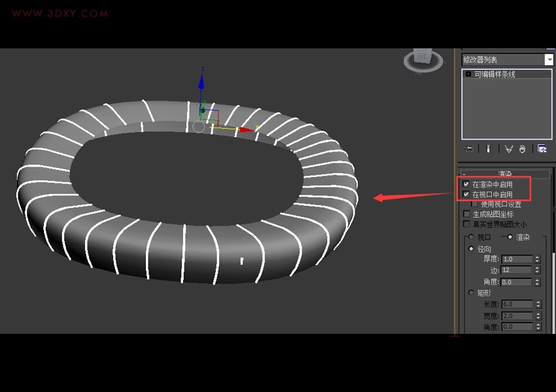Toggle show end result icon
The width and height of the screenshot is (556, 392).
[x=488, y=149]
